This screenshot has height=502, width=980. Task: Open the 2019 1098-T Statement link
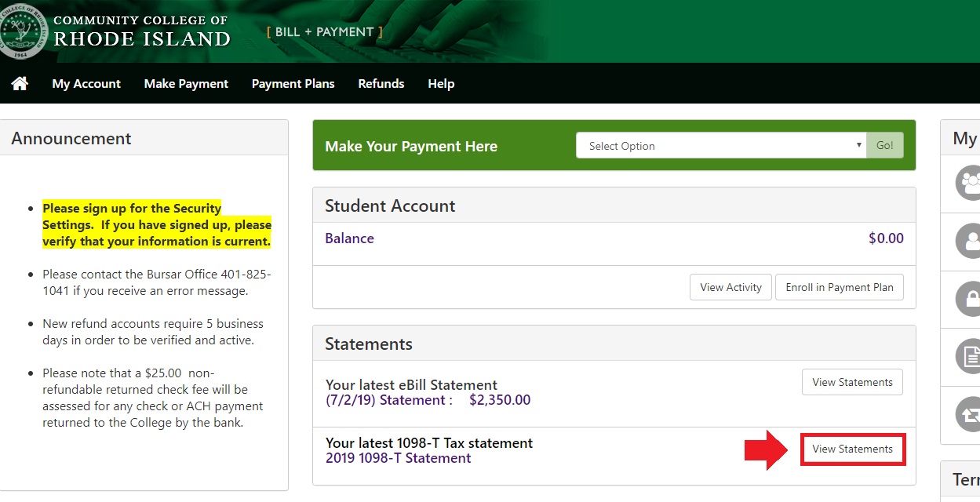tap(399, 458)
